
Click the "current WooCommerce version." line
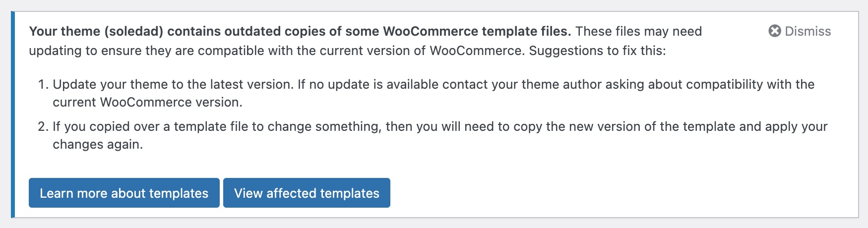tap(147, 102)
